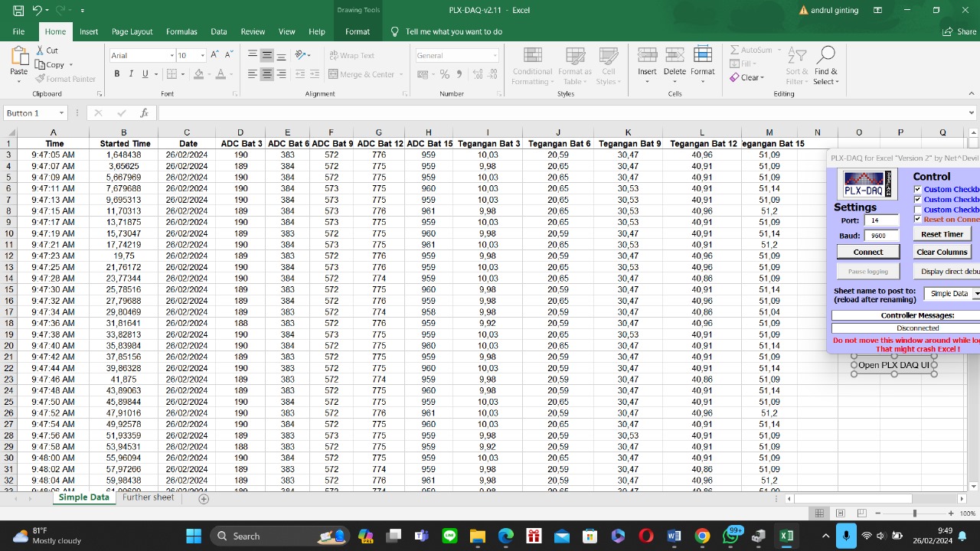This screenshot has width=980, height=551.
Task: Click the Insert Function fx icon
Action: tap(144, 113)
